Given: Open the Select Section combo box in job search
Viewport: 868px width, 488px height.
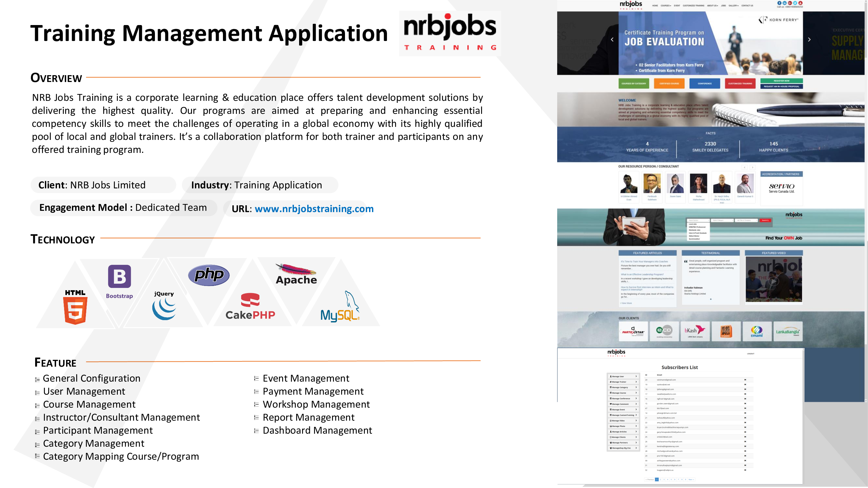Looking at the screenshot, I should pyautogui.click(x=698, y=220).
